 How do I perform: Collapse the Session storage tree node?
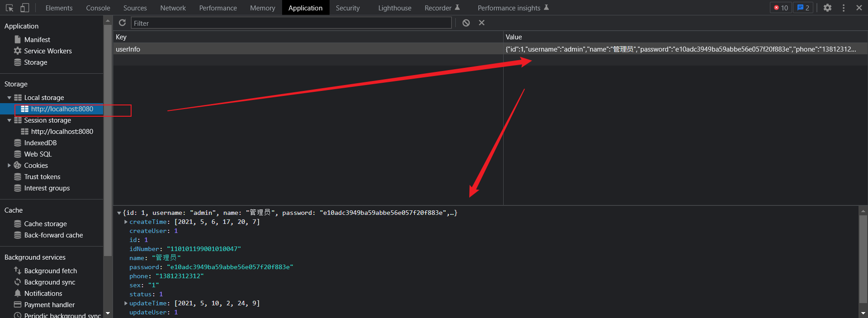(x=9, y=120)
